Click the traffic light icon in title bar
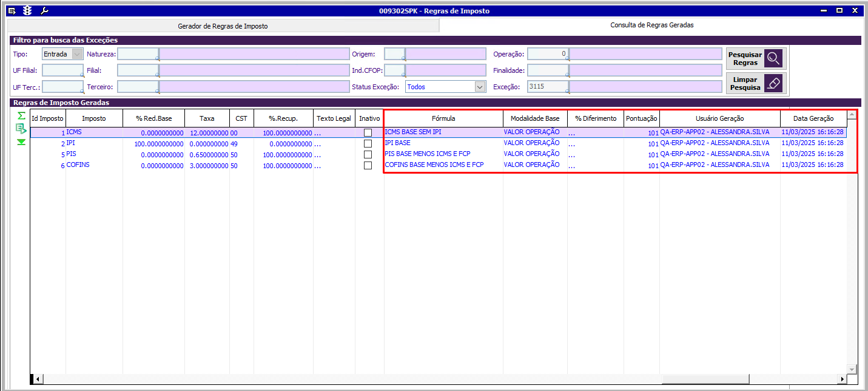Image resolution: width=868 pixels, height=391 pixels. pos(27,11)
